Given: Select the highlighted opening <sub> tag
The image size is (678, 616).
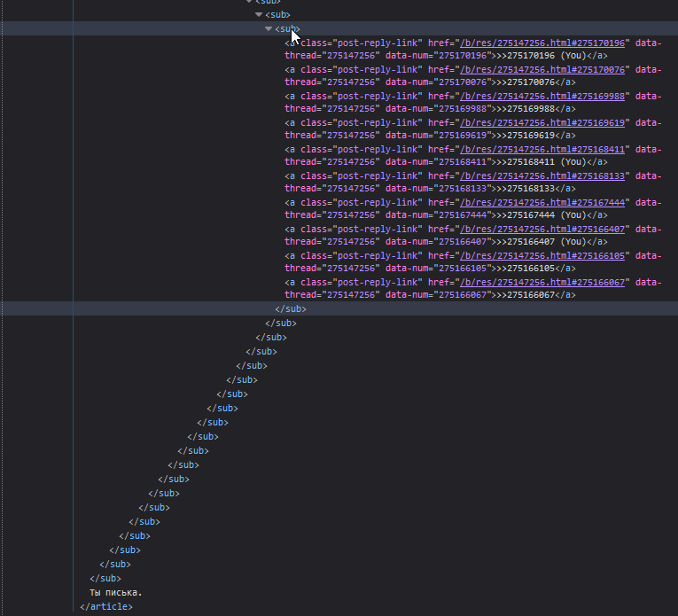Looking at the screenshot, I should click(287, 29).
